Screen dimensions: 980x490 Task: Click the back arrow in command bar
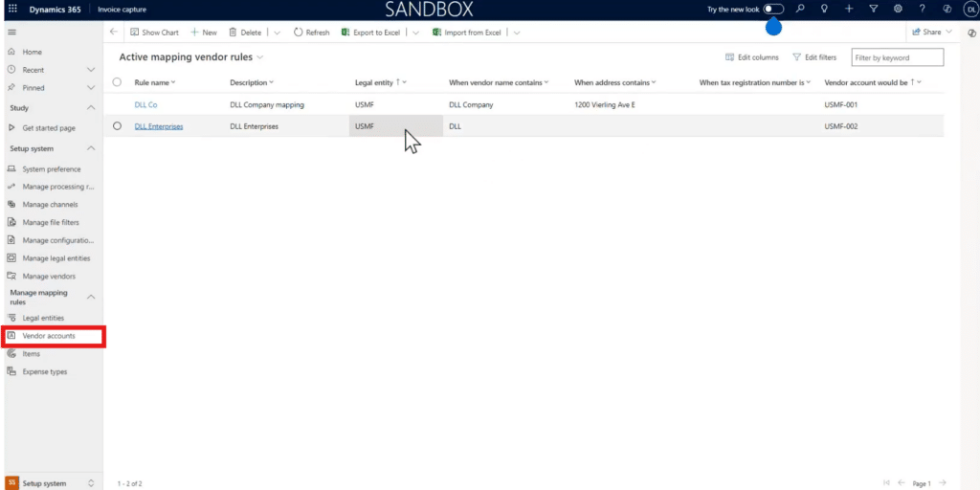tap(113, 32)
